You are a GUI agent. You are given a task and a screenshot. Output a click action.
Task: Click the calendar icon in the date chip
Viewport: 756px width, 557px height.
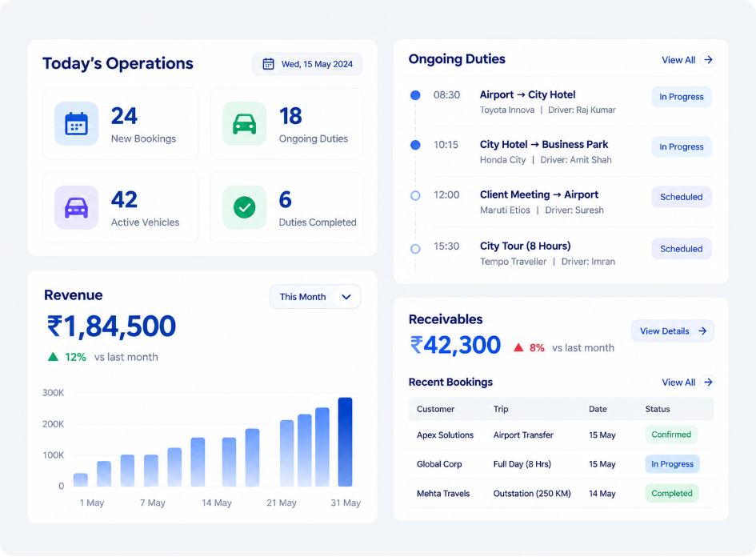(268, 64)
